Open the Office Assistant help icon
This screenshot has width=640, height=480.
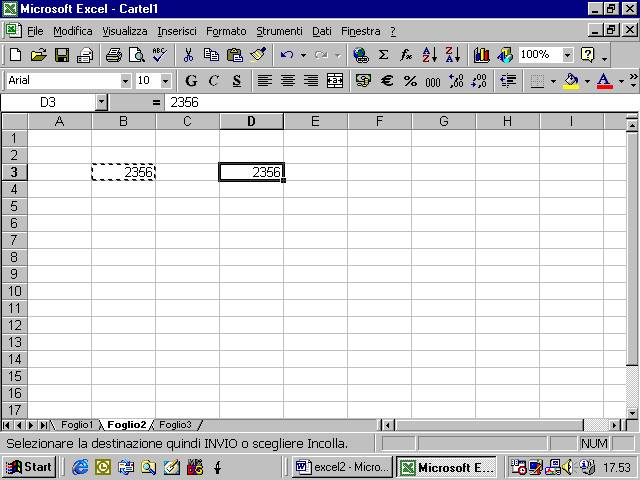pos(588,55)
